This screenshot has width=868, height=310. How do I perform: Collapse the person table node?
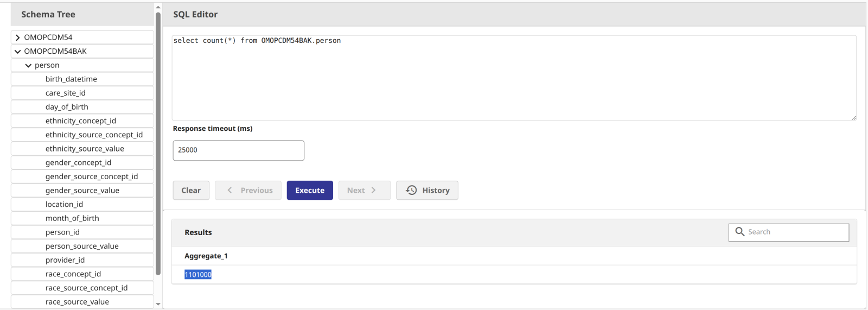point(28,66)
